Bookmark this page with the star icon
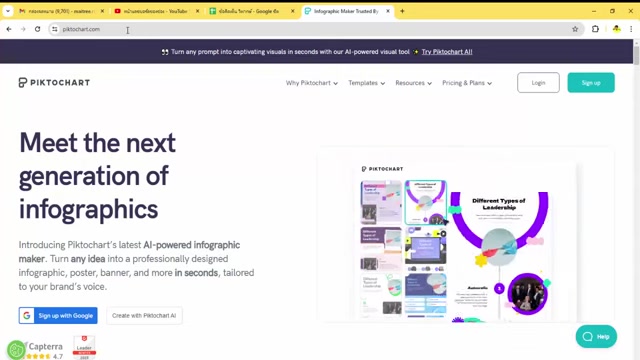The width and height of the screenshot is (640, 360). (x=575, y=29)
